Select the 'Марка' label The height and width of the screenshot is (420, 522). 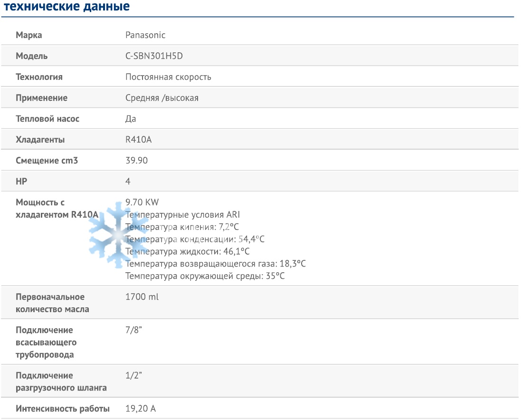tap(29, 35)
